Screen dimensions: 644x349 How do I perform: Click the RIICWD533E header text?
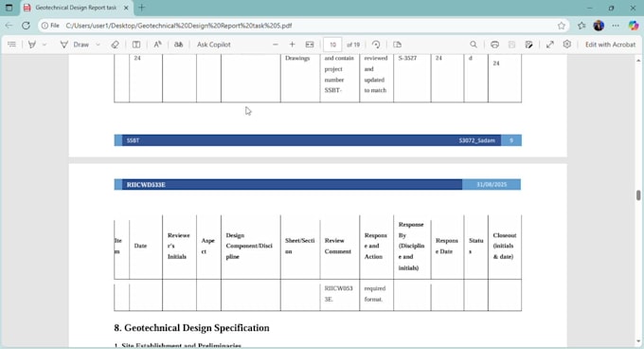tap(146, 185)
